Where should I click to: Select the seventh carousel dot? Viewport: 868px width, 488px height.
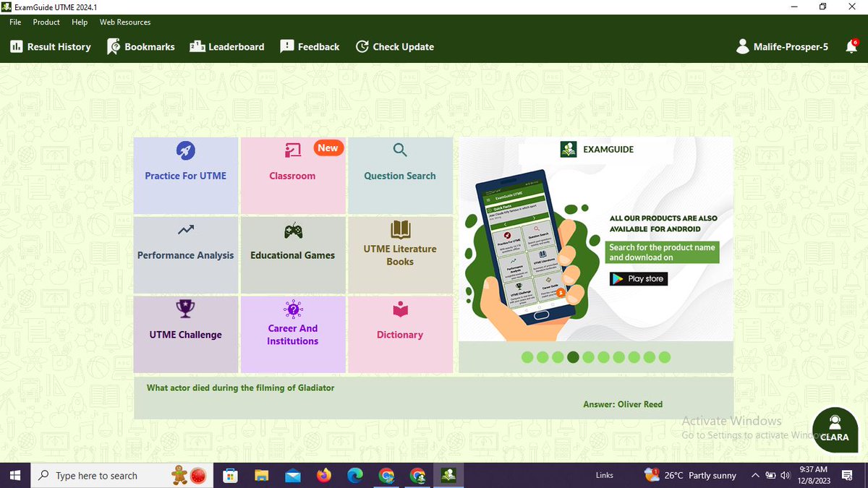[x=618, y=357]
